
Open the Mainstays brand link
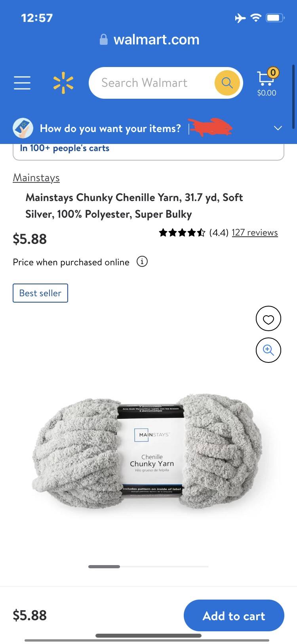36,178
